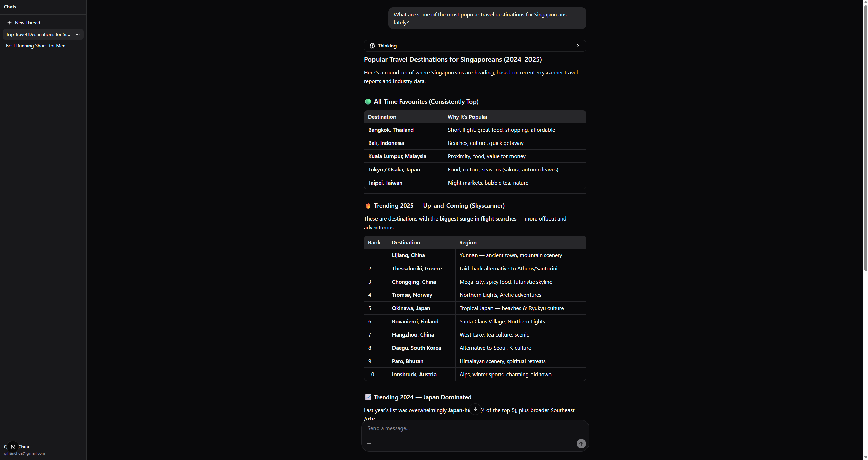Click the Paro, Bhutan cell
This screenshot has height=460, width=868.
[x=421, y=361]
